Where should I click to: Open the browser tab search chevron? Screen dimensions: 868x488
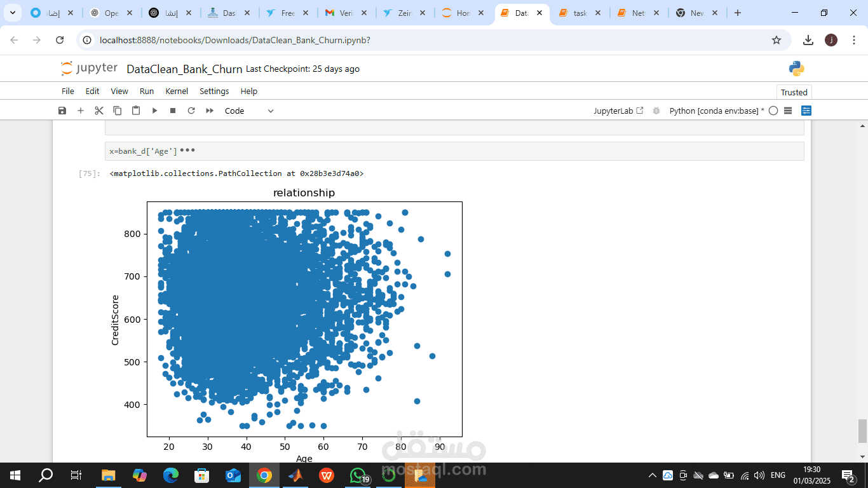[x=12, y=13]
